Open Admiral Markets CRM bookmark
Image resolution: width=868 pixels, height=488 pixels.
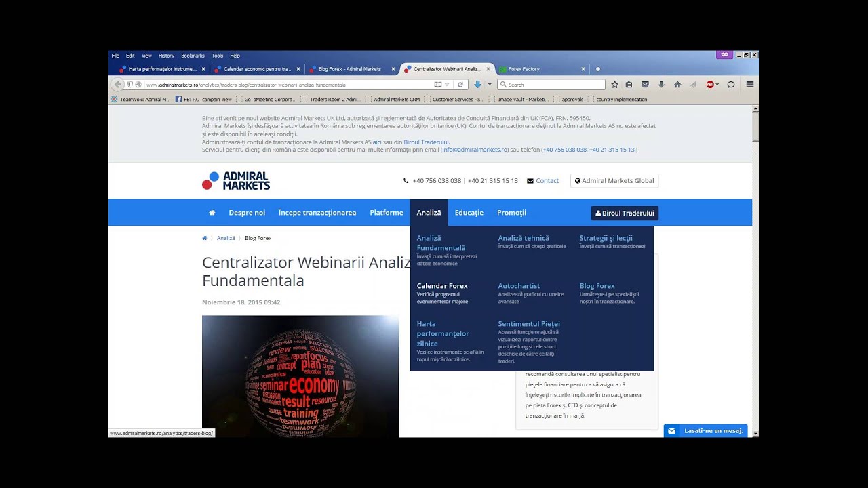pyautogui.click(x=393, y=99)
